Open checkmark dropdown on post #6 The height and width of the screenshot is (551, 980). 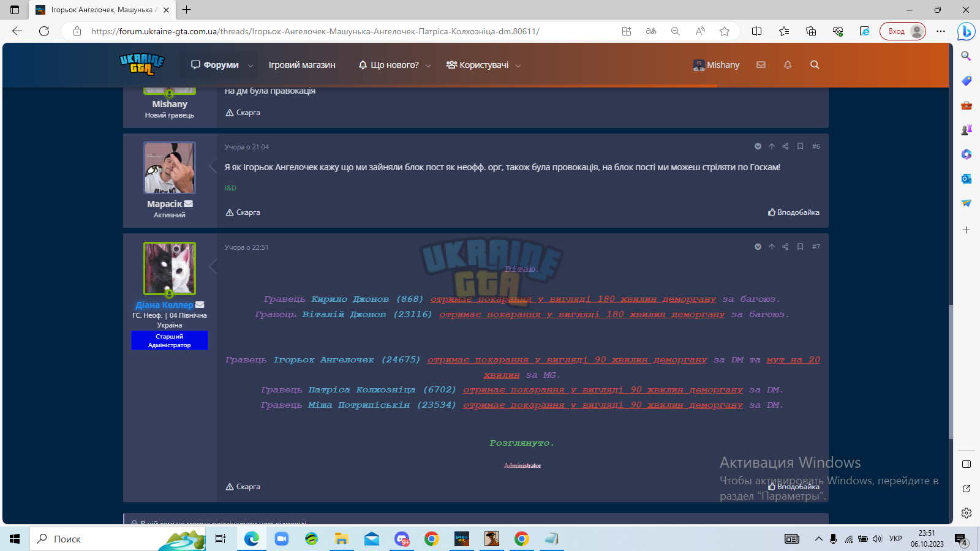coord(758,146)
